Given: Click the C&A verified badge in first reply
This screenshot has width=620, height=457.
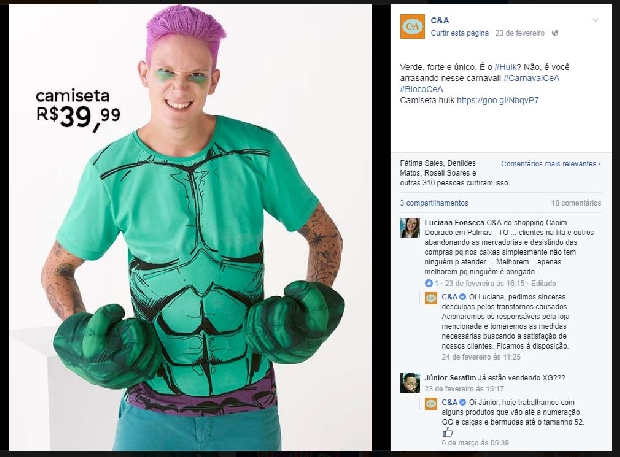Looking at the screenshot, I should pos(463,296).
